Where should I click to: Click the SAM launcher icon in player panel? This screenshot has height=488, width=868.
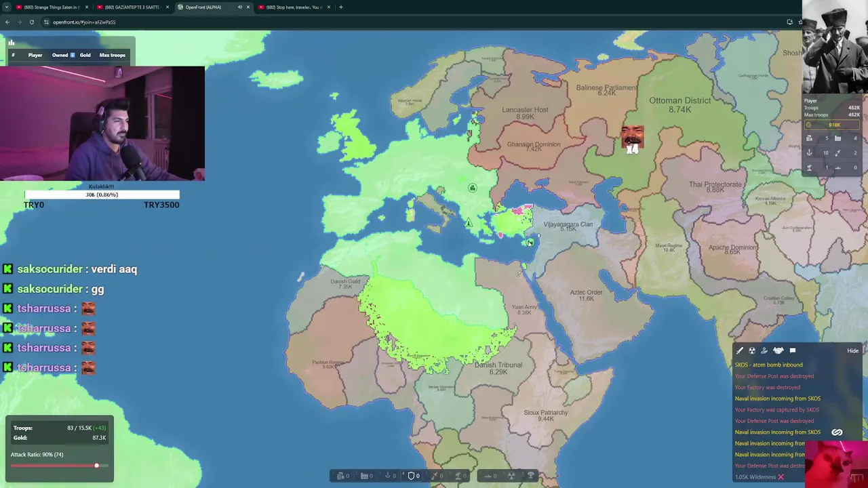tap(809, 167)
